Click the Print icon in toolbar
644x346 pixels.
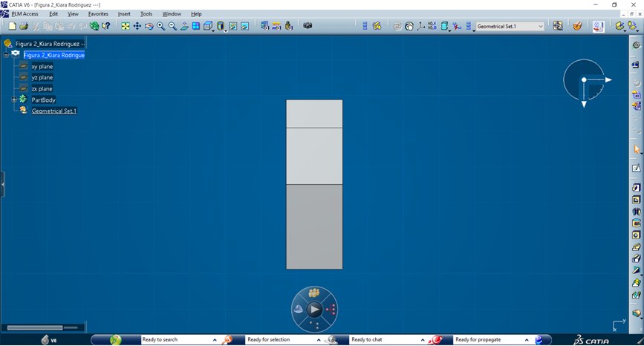(x=24, y=26)
